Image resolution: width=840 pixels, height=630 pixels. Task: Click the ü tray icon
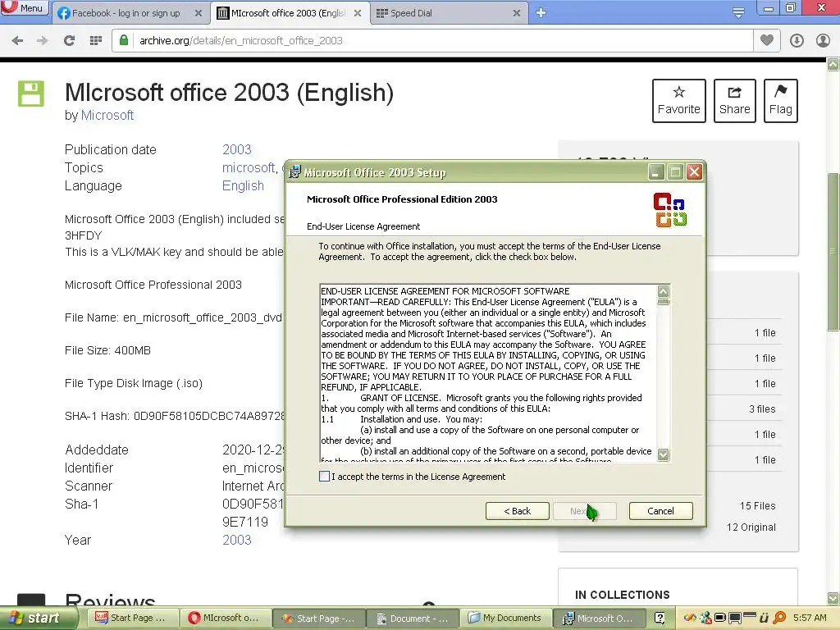(765, 619)
